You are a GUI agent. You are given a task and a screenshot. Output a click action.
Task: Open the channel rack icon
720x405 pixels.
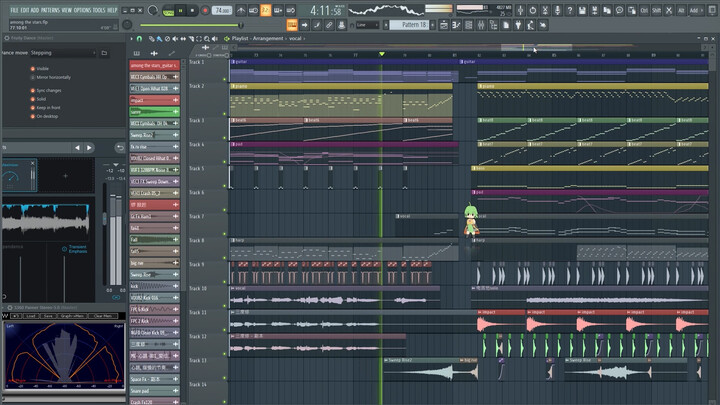pyautogui.click(x=468, y=25)
